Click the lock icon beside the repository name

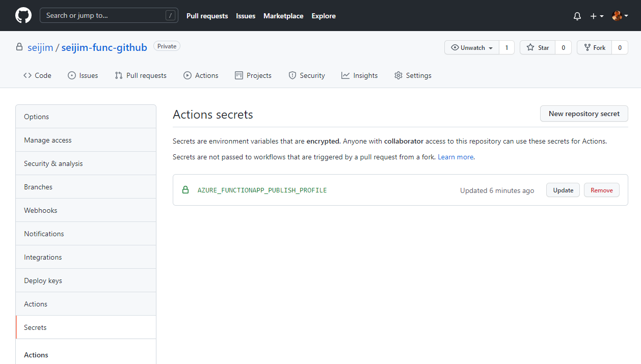pos(19,47)
